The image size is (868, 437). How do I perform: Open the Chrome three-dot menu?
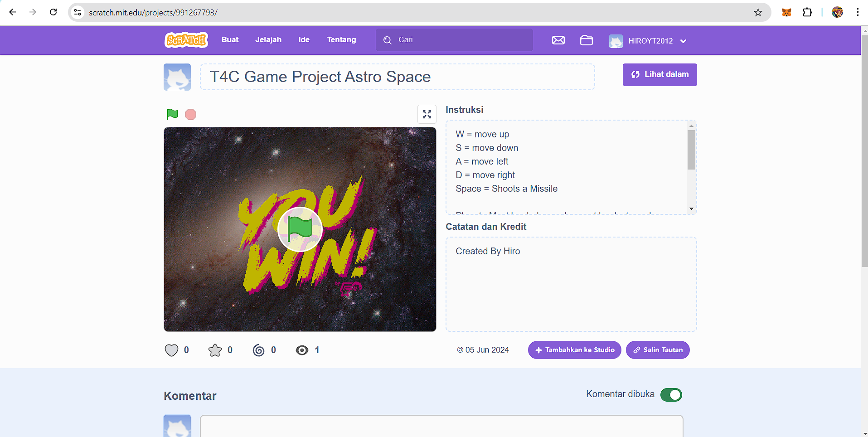click(x=858, y=13)
